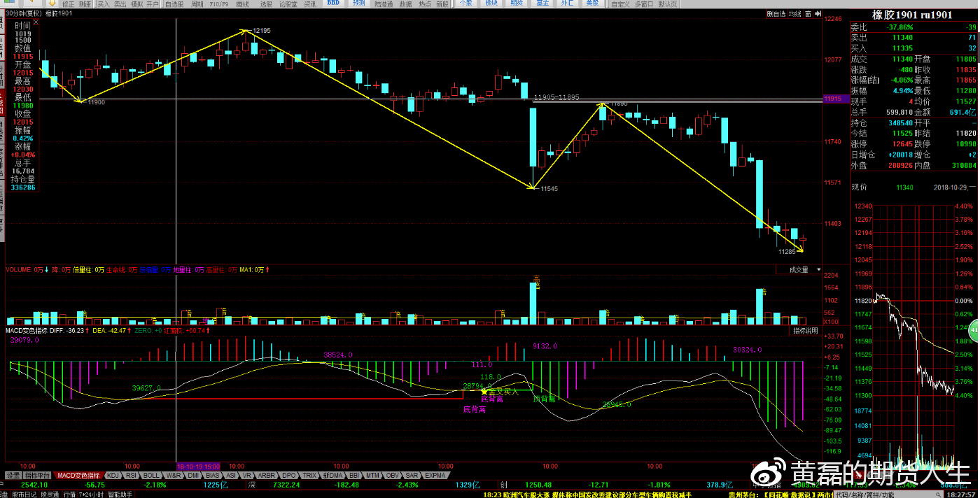Click the 默认页 default page item

click(x=668, y=3)
